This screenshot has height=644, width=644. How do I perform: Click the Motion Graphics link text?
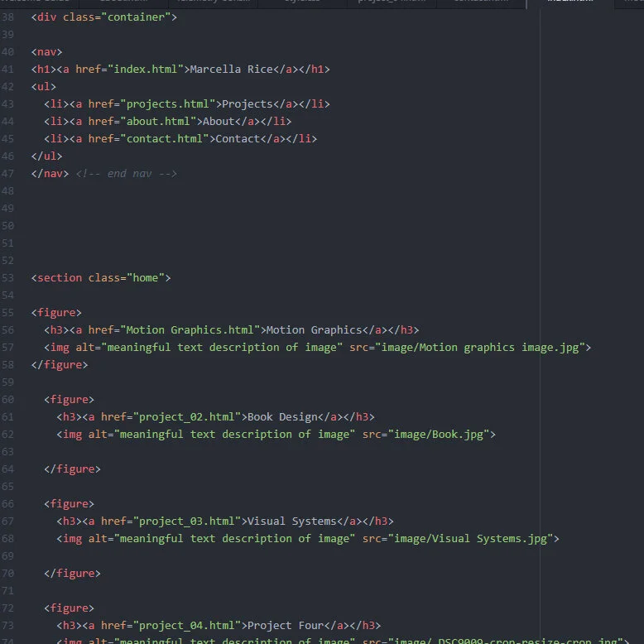click(x=315, y=330)
